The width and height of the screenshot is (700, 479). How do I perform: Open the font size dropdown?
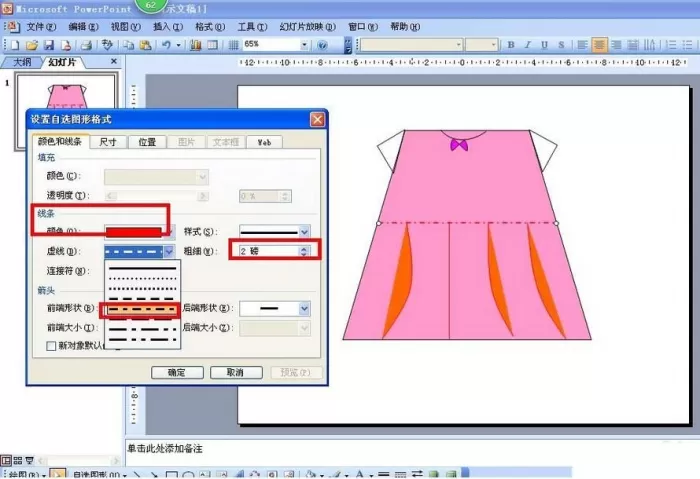click(493, 45)
